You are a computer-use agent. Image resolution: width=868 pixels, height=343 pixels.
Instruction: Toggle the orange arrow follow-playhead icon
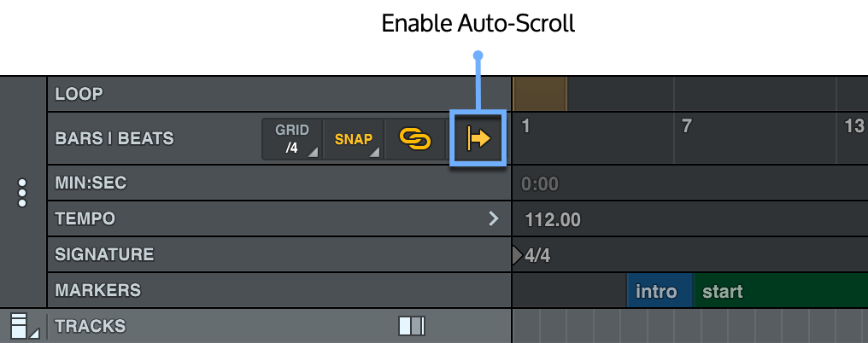pos(478,138)
